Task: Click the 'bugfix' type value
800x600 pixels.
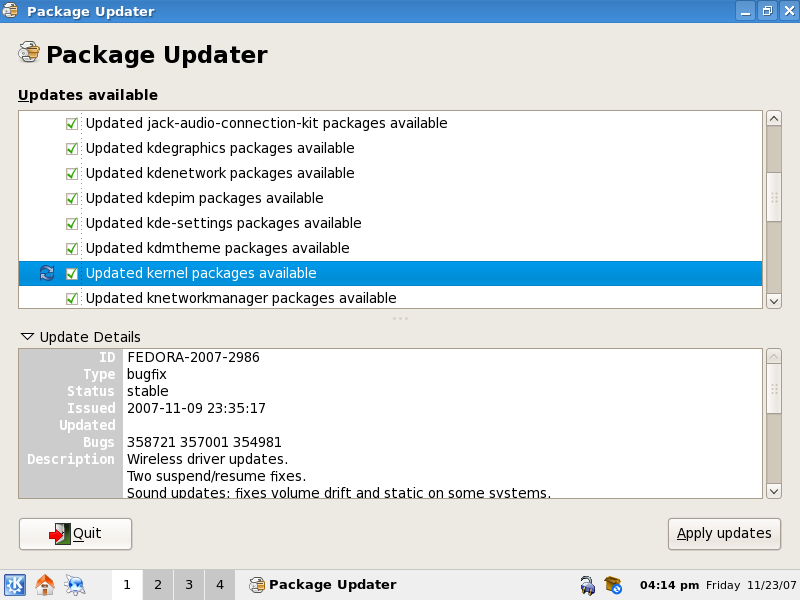Action: 147,374
